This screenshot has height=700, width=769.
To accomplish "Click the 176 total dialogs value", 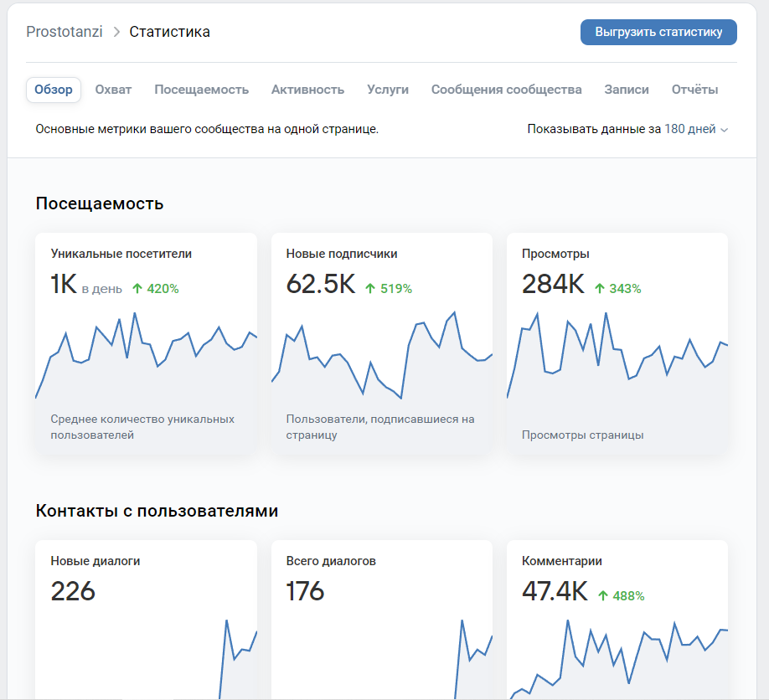I will (305, 591).
